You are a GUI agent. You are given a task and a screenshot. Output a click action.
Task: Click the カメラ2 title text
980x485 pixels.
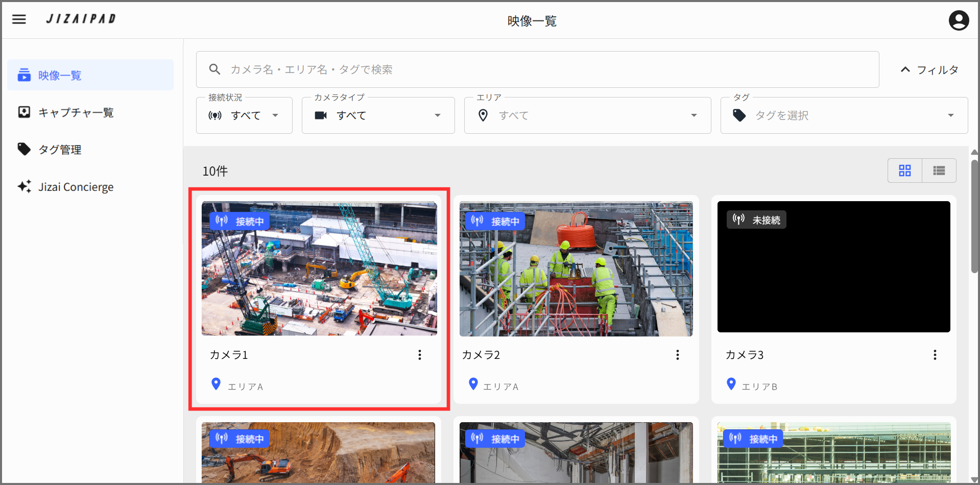tap(481, 355)
